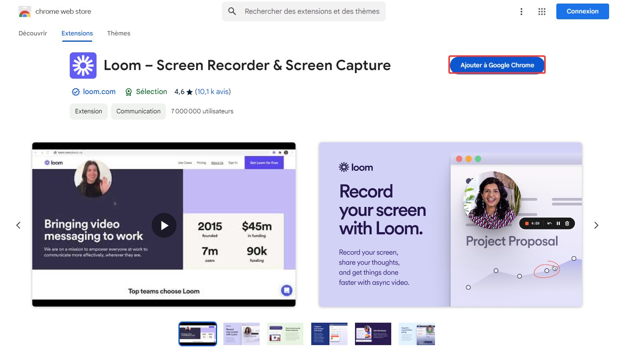This screenshot has width=617, height=364.
Task: Select the third green preview thumbnail
Action: point(285,334)
